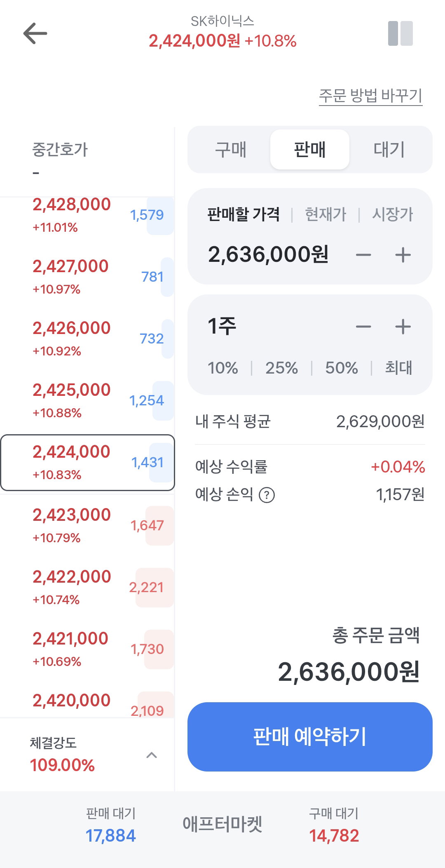The width and height of the screenshot is (445, 868).
Task: Open the 대기 tab
Action: [389, 149]
